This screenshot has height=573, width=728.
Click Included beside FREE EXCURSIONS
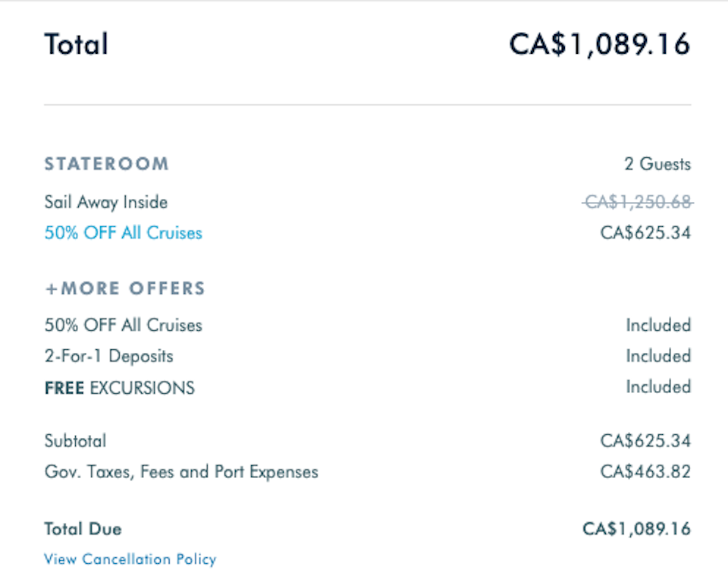tap(658, 386)
